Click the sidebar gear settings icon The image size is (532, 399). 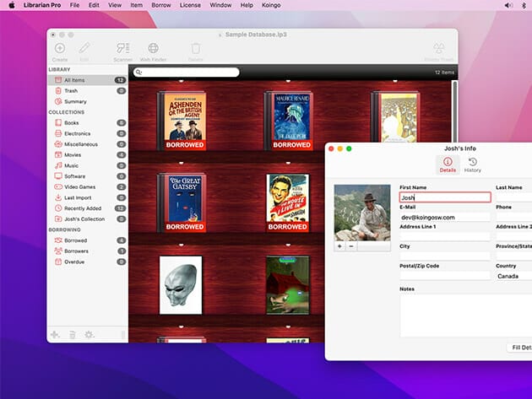[x=89, y=335]
